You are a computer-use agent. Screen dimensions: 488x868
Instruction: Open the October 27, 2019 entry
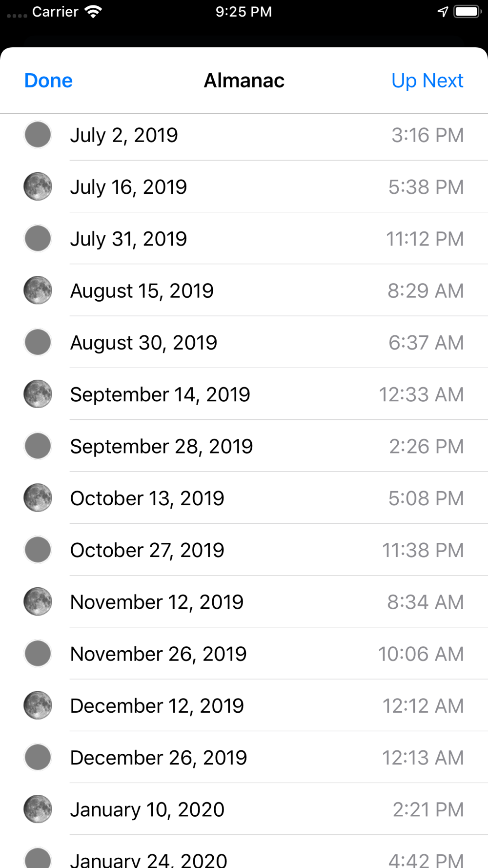(244, 550)
